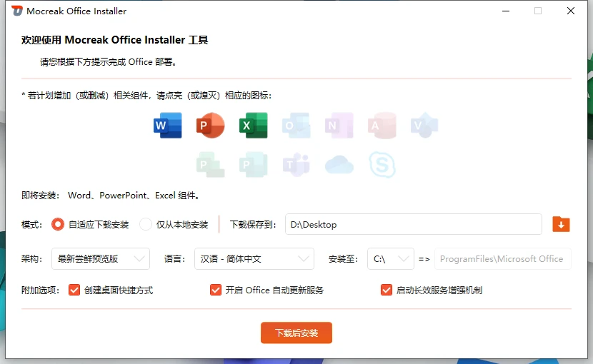
Task: Click the 下载后安装 button
Action: [296, 333]
